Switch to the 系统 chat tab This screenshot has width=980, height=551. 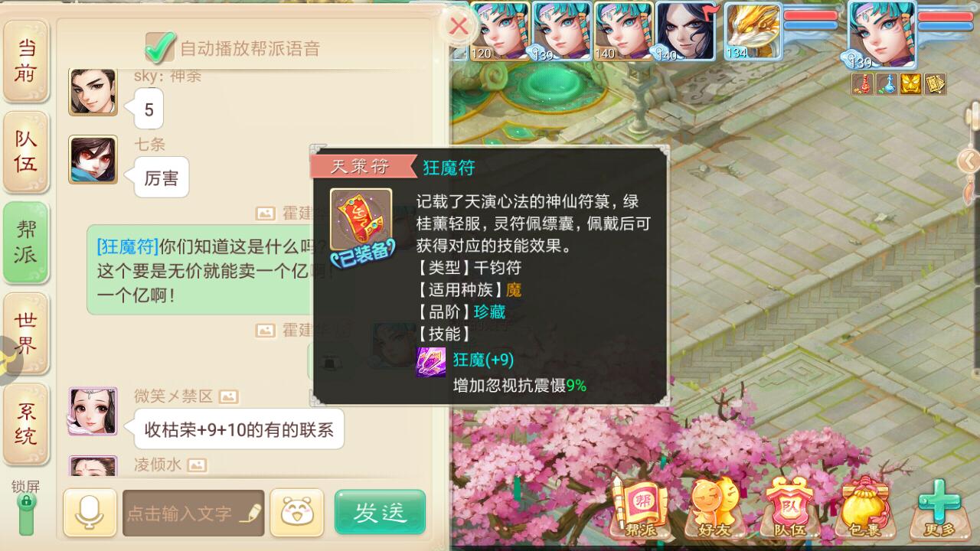pyautogui.click(x=26, y=424)
